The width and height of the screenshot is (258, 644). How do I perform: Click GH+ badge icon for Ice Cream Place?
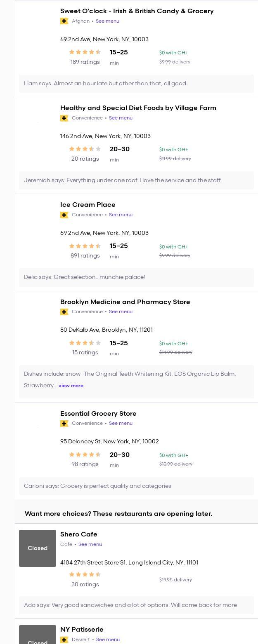click(x=64, y=215)
